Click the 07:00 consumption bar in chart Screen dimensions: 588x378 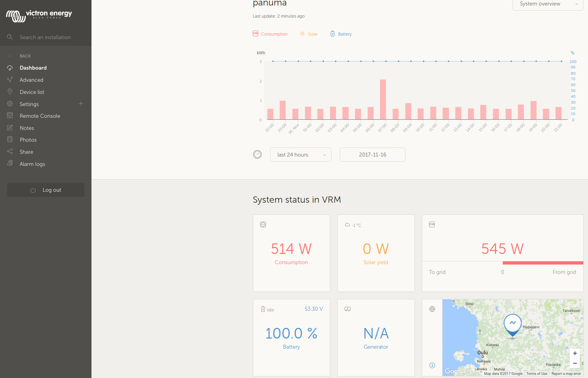pyautogui.click(x=383, y=100)
